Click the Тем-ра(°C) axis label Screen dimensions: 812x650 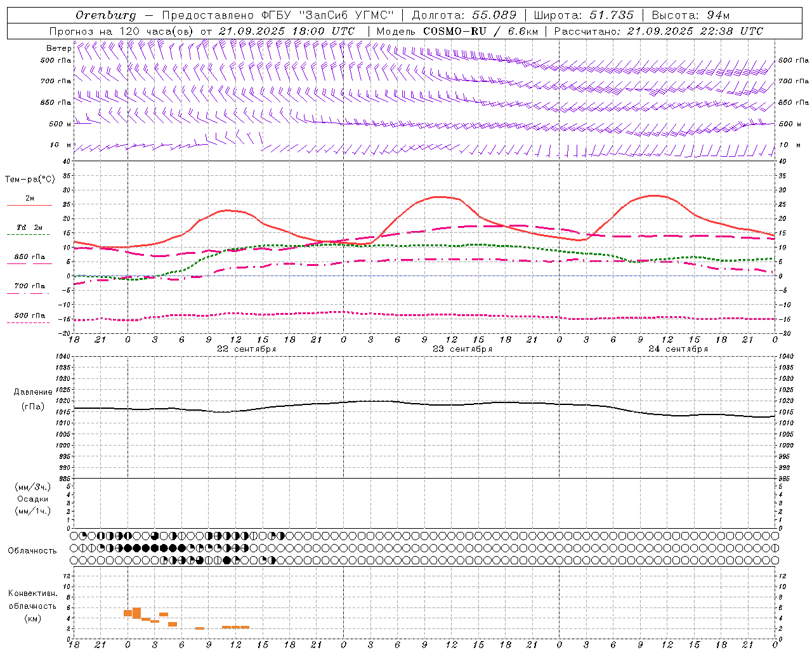point(30,180)
